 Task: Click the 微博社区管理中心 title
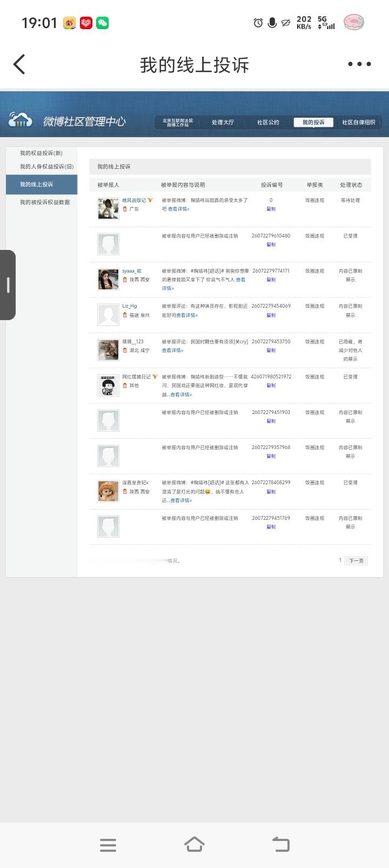click(x=84, y=121)
